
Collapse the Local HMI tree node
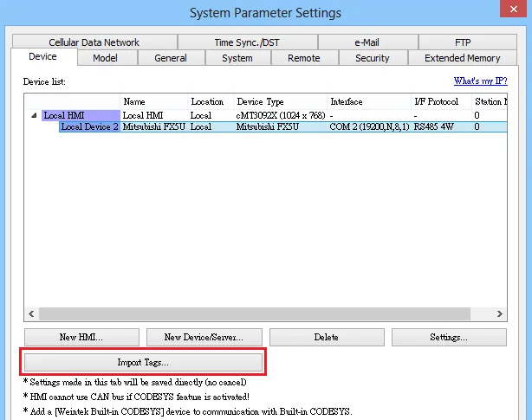click(34, 115)
